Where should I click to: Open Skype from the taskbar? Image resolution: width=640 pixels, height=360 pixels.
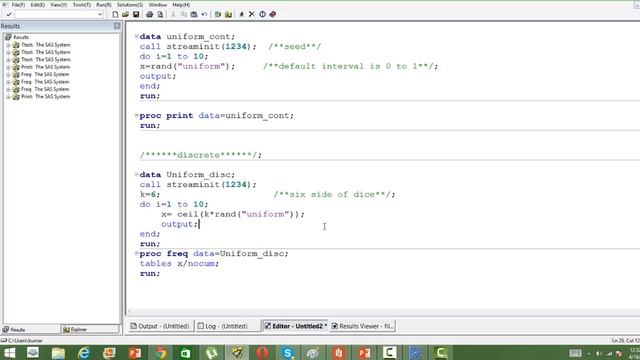click(287, 353)
